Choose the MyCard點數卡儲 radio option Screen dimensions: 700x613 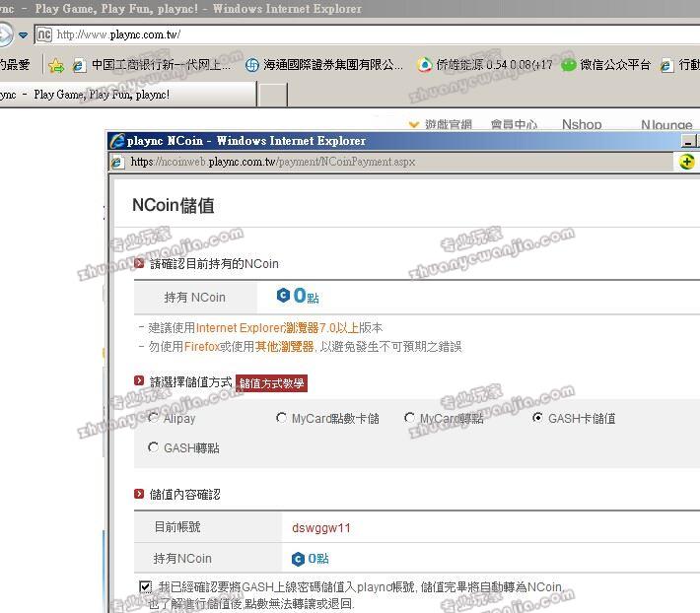click(x=281, y=418)
